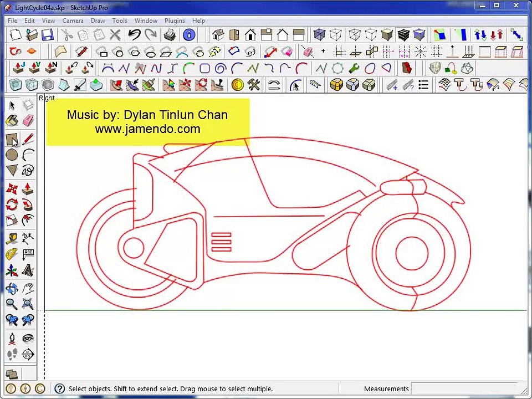532x399 pixels.
Task: Select the Circle drawing tool
Action: tap(12, 155)
